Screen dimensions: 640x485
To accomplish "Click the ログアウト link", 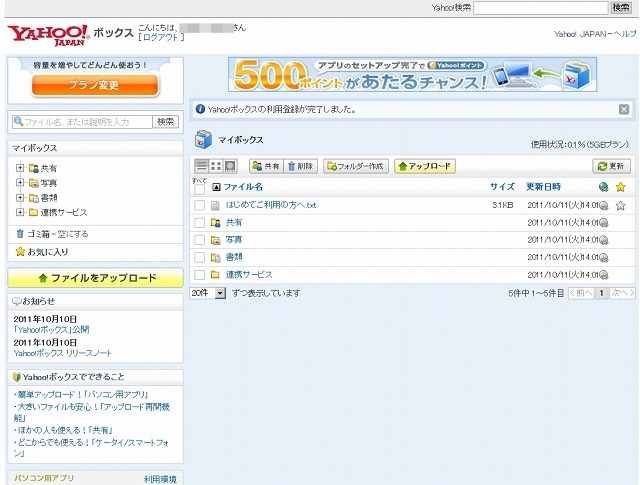I will pos(161,37).
